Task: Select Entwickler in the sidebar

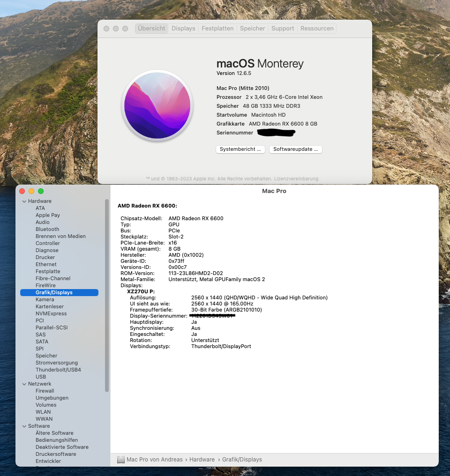Action: [48, 461]
